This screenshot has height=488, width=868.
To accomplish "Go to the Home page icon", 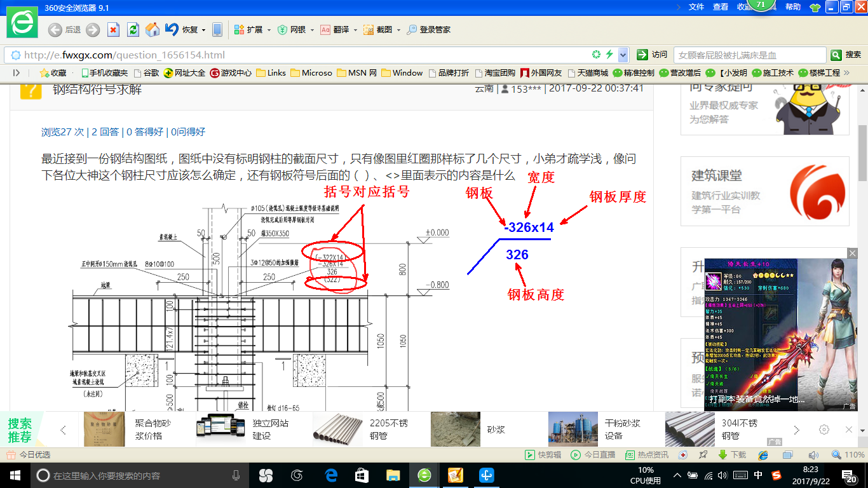I will pos(153,30).
